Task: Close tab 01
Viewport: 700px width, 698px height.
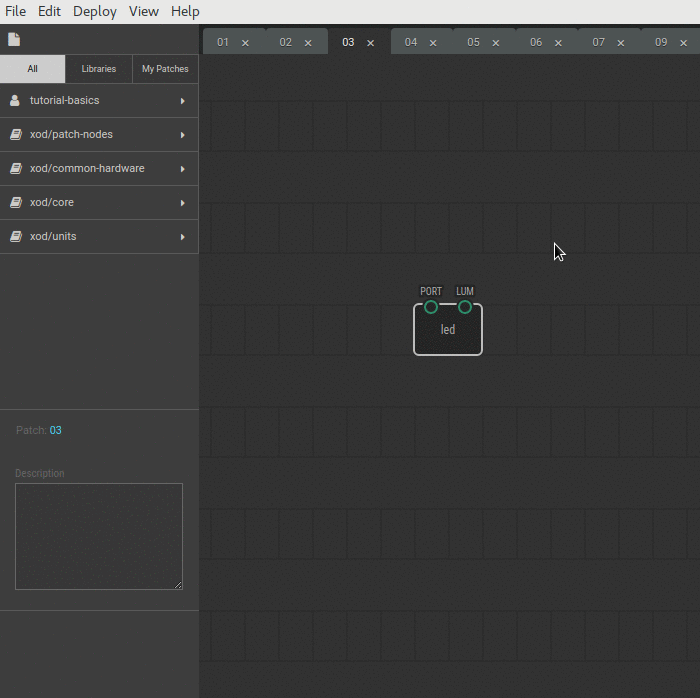Action: coord(245,43)
